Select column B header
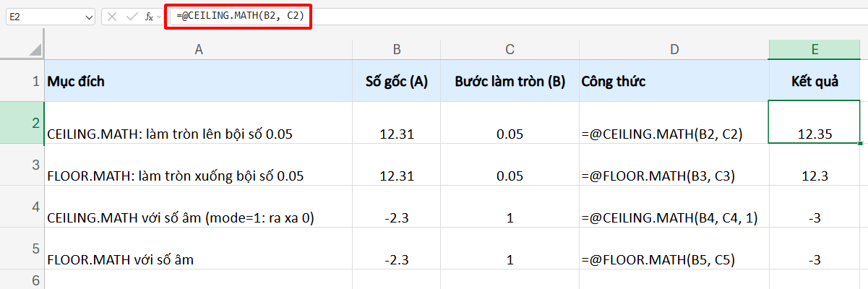The height and width of the screenshot is (289, 868). tap(397, 49)
